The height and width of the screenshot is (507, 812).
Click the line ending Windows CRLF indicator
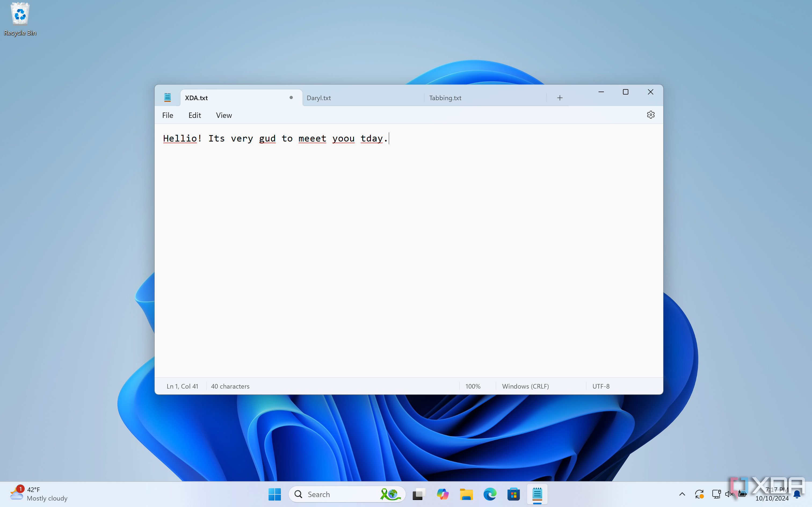525,386
